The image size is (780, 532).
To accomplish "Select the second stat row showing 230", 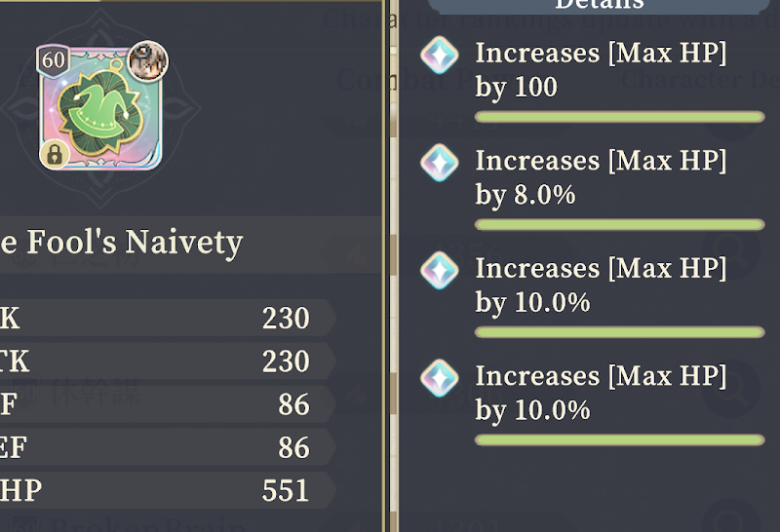I will click(167, 361).
